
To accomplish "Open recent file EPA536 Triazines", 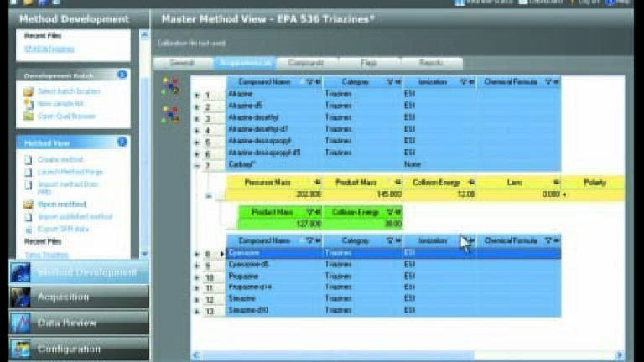I will tap(49, 49).
